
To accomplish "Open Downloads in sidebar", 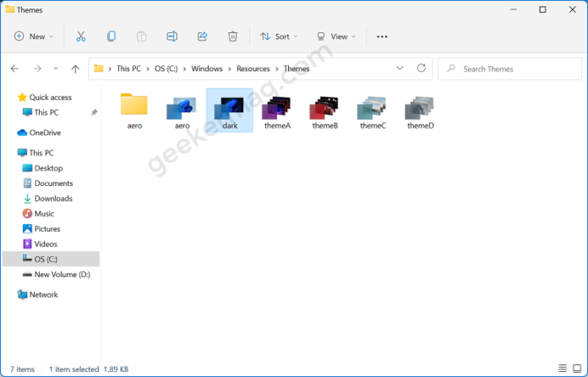I will [47, 199].
